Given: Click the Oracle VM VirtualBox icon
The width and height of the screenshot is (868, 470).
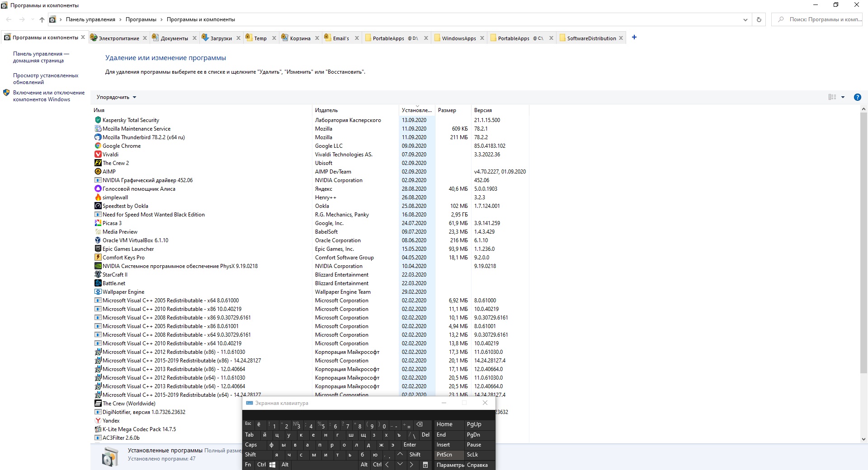Looking at the screenshot, I should pos(98,240).
